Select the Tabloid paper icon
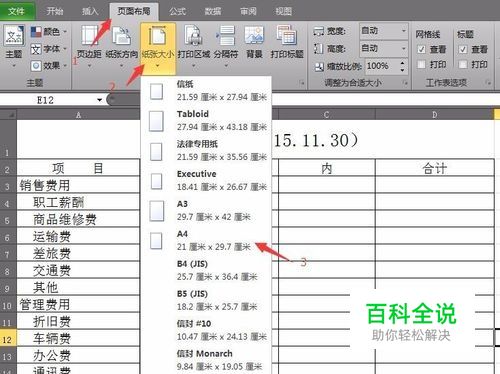Screen dimensions: 500x374 [x=156, y=121]
